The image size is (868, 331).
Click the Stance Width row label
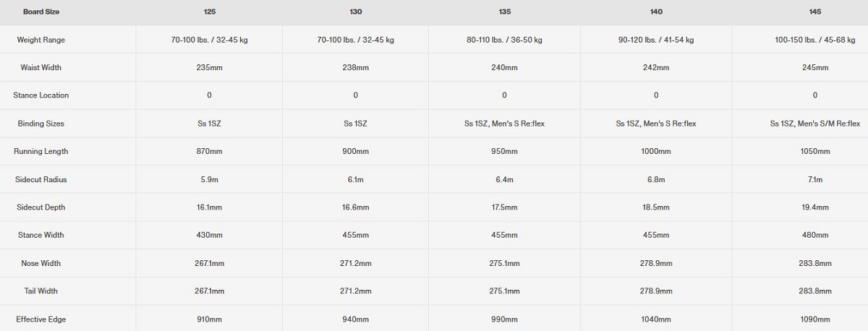(x=41, y=235)
